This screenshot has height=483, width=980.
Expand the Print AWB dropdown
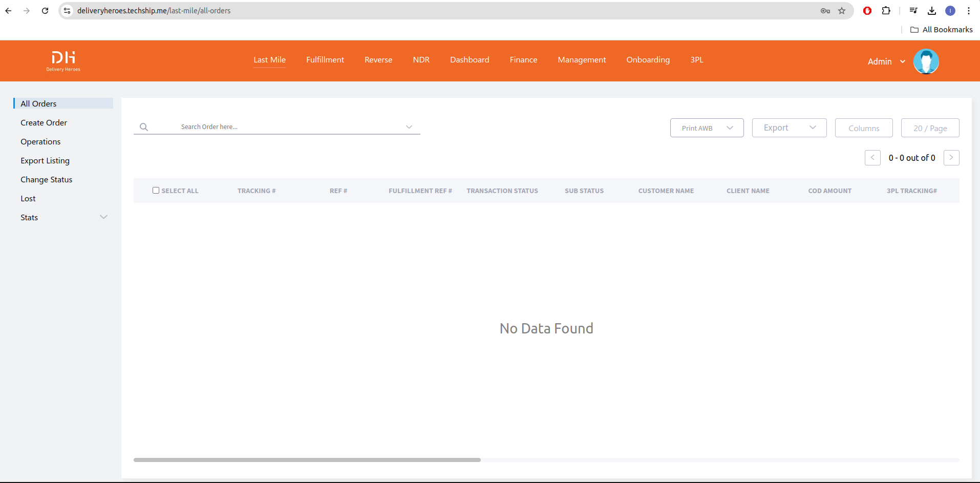(707, 128)
